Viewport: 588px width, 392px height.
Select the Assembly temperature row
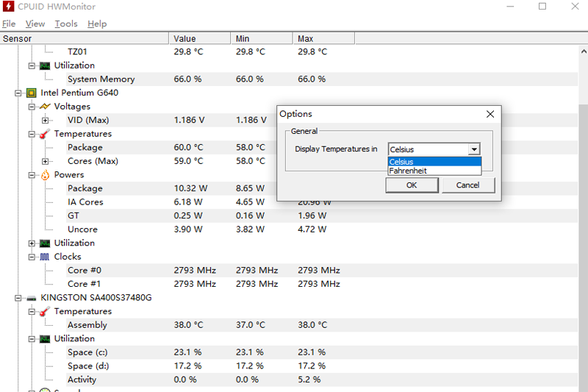pyautogui.click(x=321, y=325)
